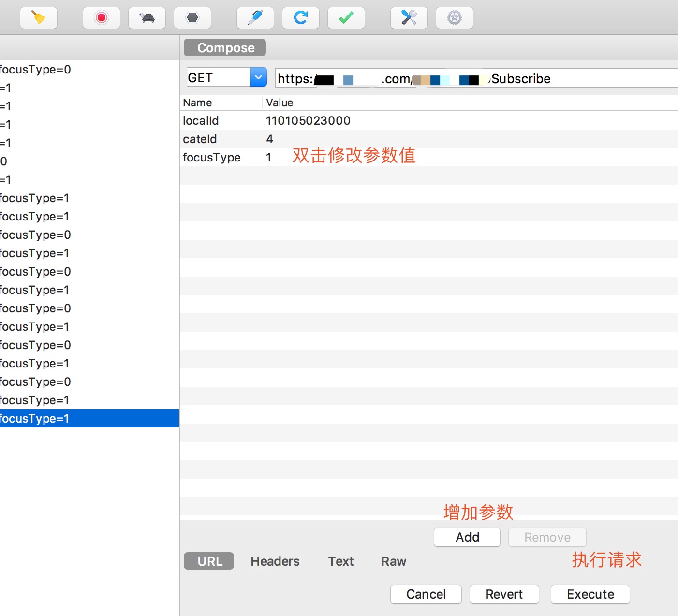Click the Remove parameter button

pos(547,537)
